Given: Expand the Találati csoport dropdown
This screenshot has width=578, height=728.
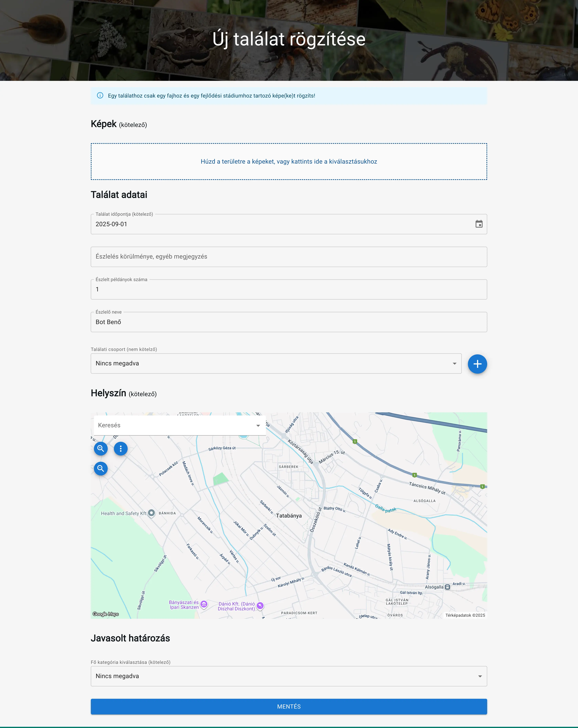Looking at the screenshot, I should pyautogui.click(x=276, y=363).
